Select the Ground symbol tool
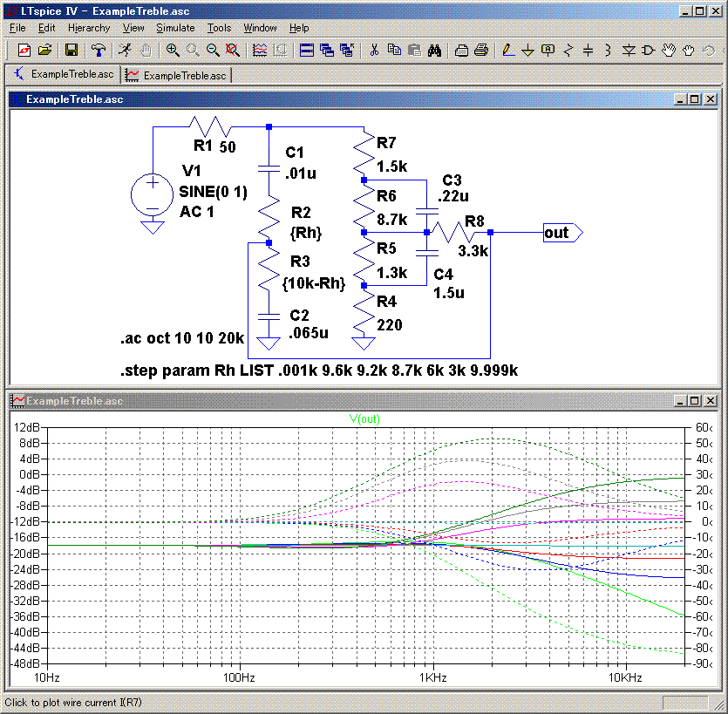Viewport: 728px width, 714px height. pos(527,50)
